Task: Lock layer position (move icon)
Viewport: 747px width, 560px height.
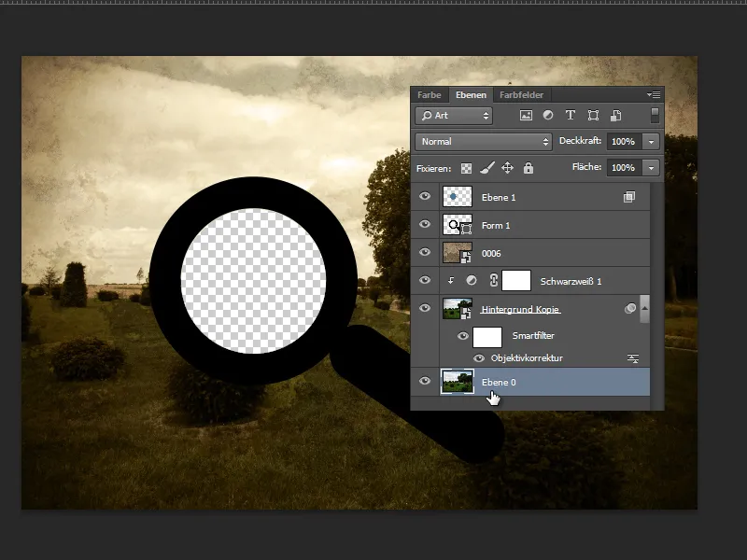Action: pyautogui.click(x=507, y=168)
